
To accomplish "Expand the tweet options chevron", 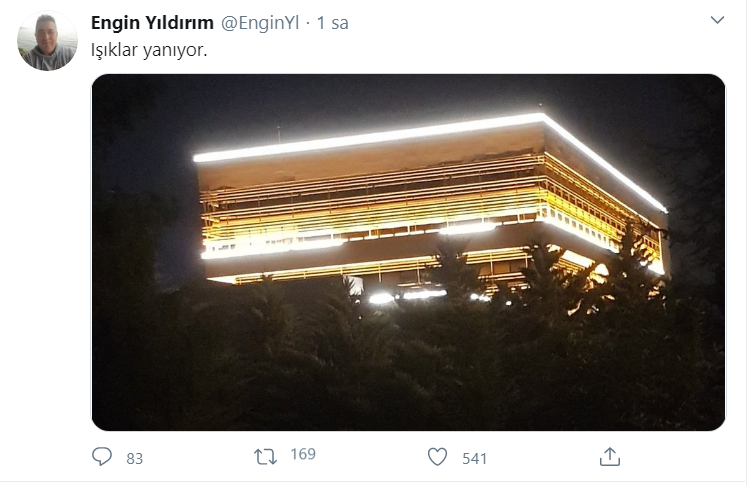I will tap(717, 20).
